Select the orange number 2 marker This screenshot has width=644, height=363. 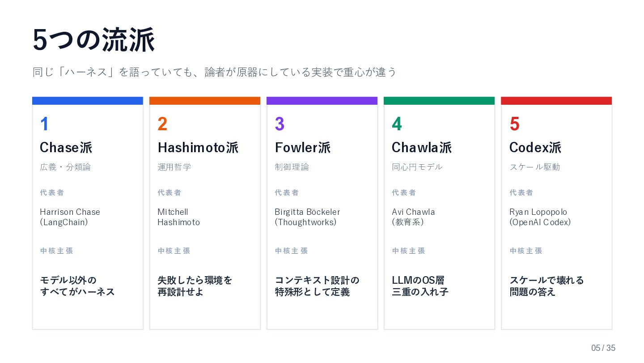[162, 124]
